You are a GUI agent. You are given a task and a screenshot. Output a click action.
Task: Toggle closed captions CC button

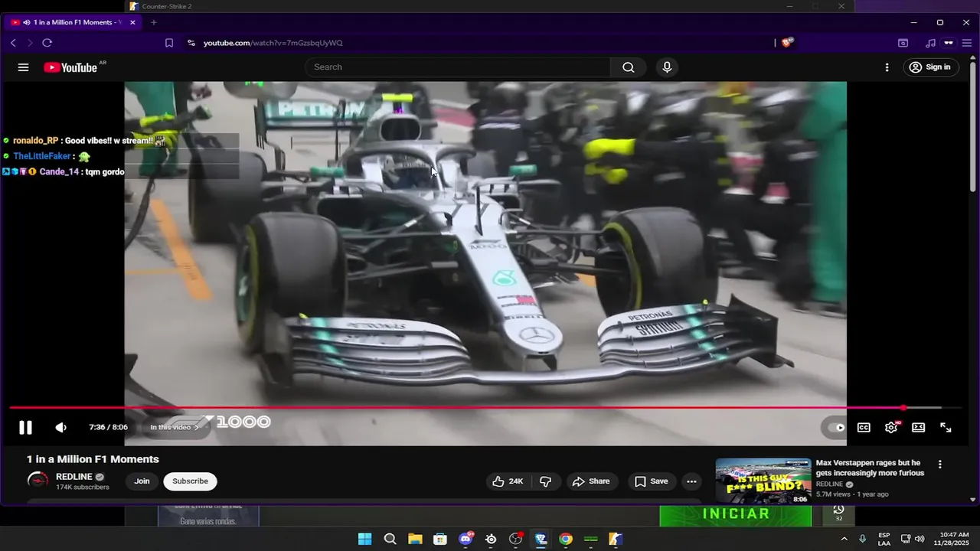coord(864,428)
